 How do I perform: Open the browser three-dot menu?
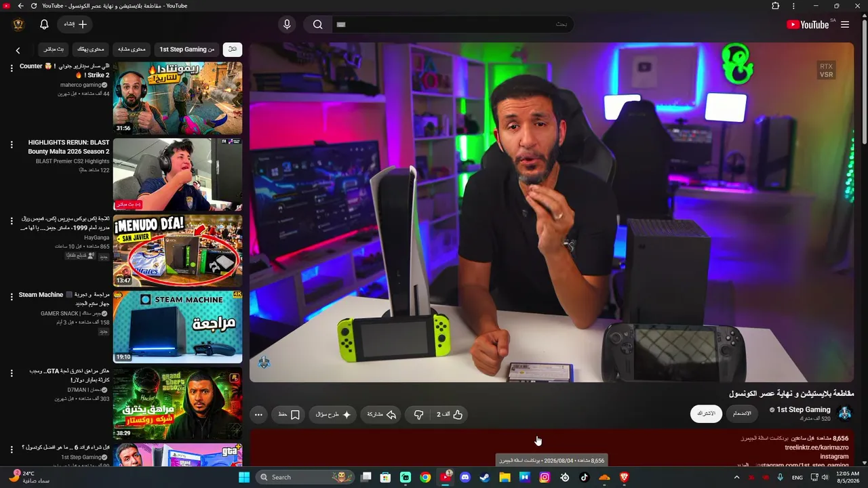click(x=793, y=6)
